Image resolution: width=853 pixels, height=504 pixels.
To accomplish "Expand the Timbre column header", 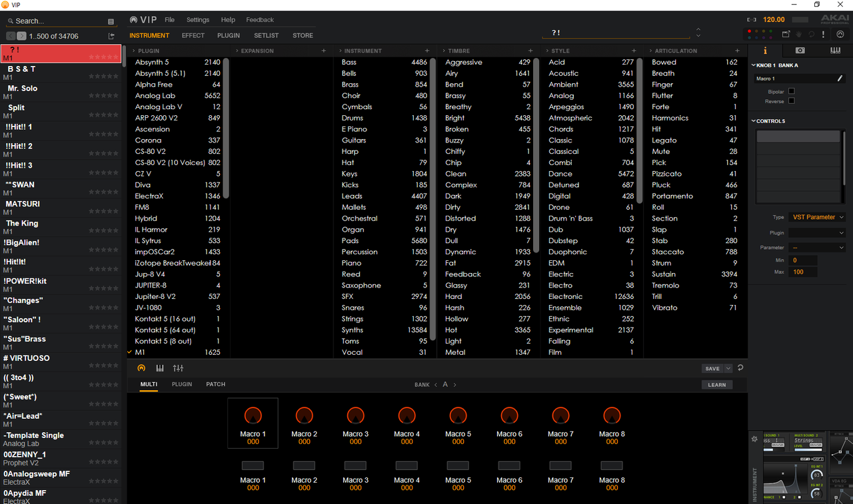I will click(443, 51).
